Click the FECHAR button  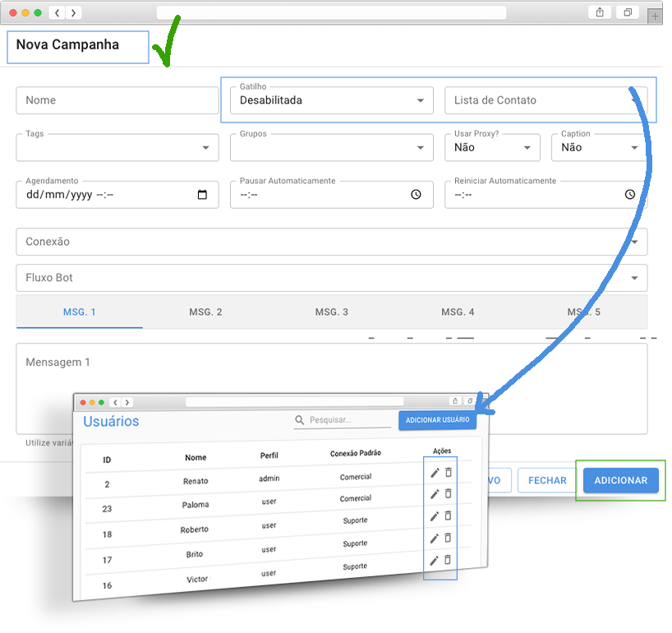[x=547, y=480]
